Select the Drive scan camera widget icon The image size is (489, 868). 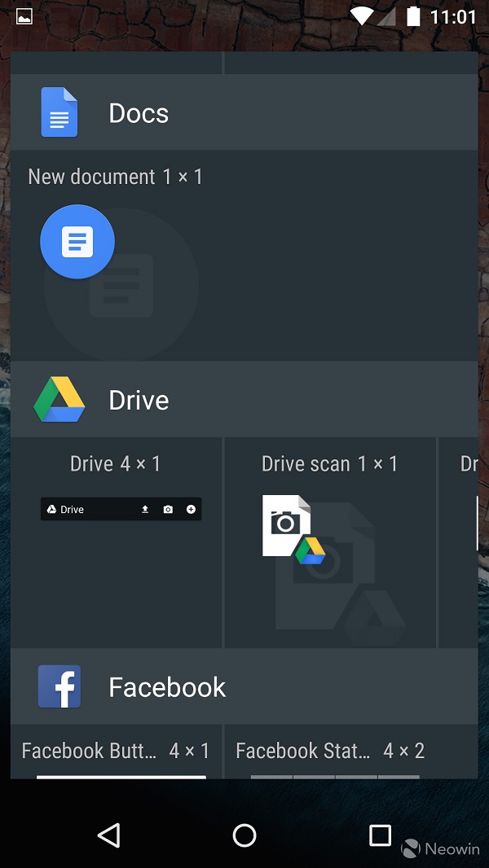[293, 529]
